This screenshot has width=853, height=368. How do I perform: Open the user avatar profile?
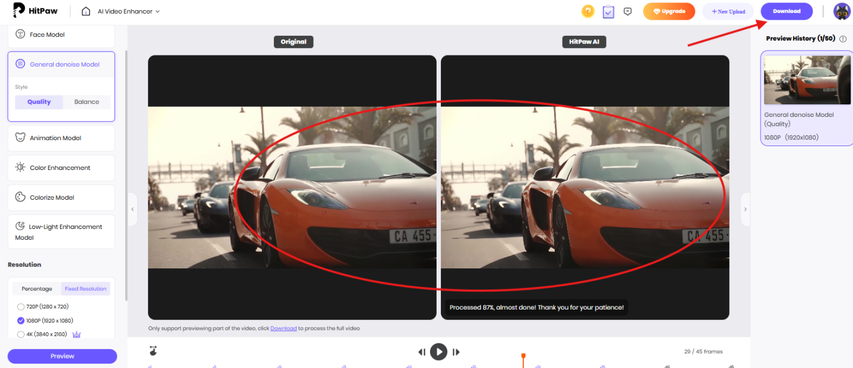[842, 11]
